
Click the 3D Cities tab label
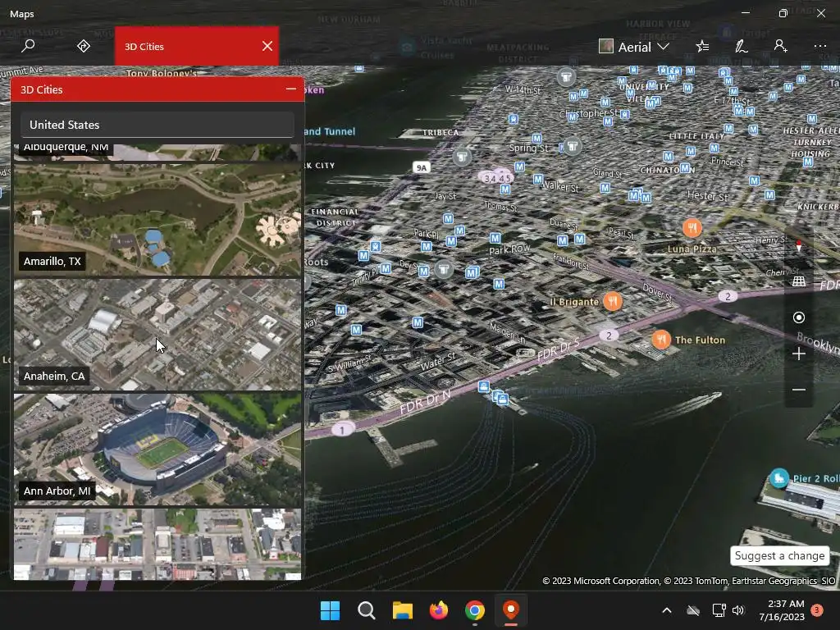tap(144, 47)
